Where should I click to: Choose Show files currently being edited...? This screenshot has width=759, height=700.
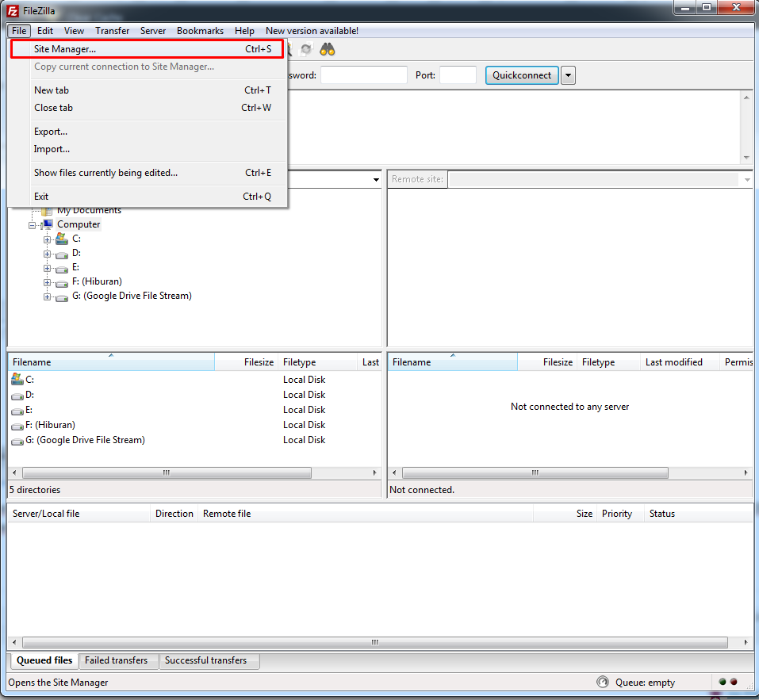(x=148, y=173)
